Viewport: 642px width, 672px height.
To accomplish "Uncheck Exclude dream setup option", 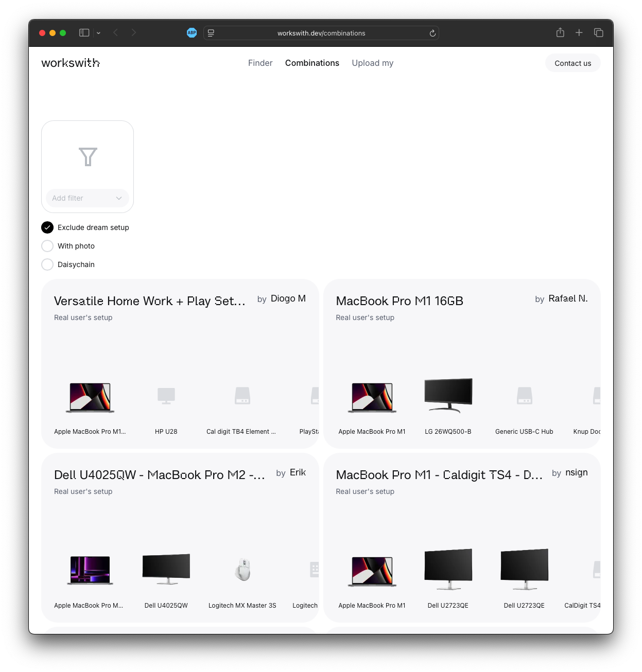I will (47, 227).
